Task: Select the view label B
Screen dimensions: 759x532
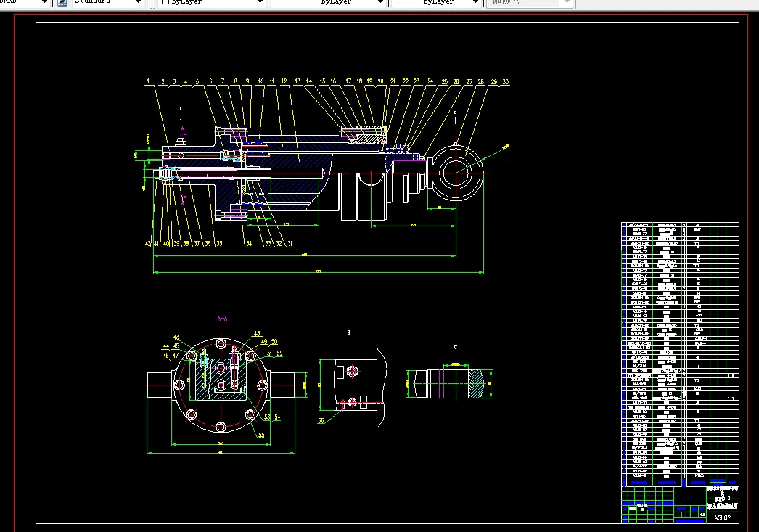Action: click(x=348, y=332)
